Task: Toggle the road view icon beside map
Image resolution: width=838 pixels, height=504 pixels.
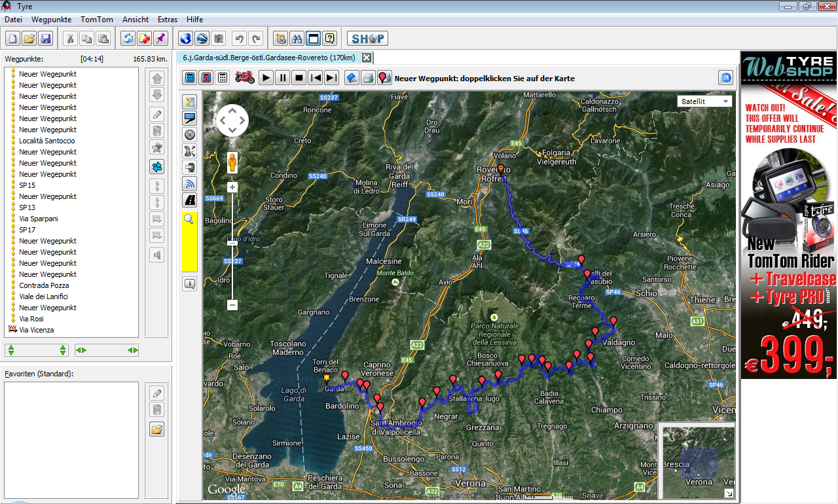Action: pos(190,200)
